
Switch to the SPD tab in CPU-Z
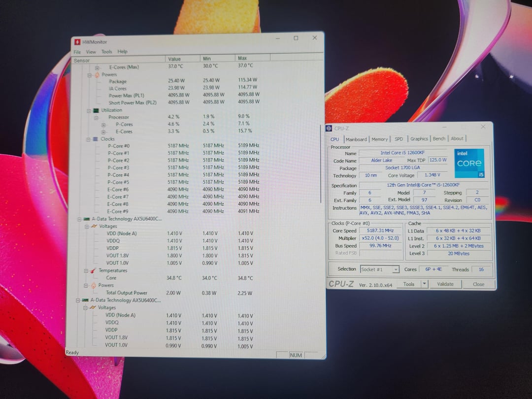point(399,139)
